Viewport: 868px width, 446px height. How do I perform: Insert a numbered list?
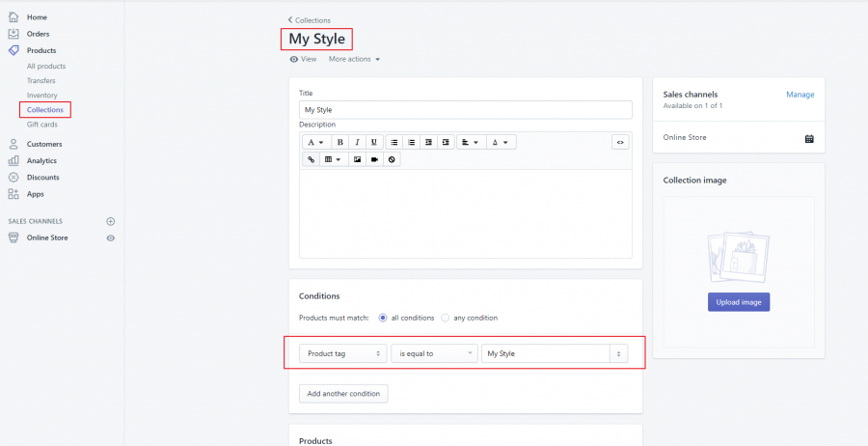pyautogui.click(x=411, y=142)
